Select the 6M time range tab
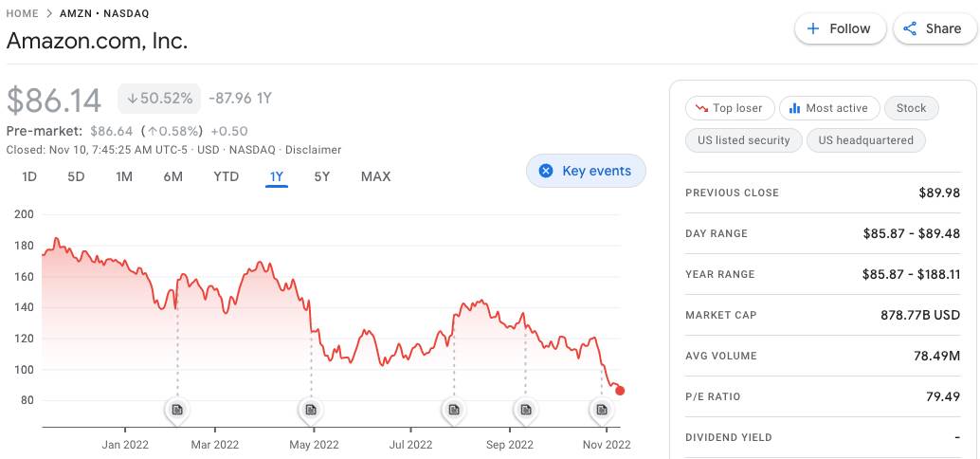This screenshot has height=459, width=980. click(172, 176)
